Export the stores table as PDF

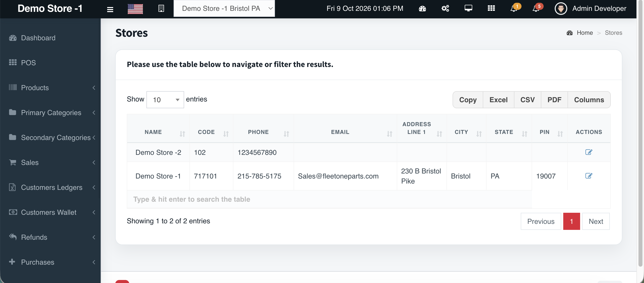(554, 100)
